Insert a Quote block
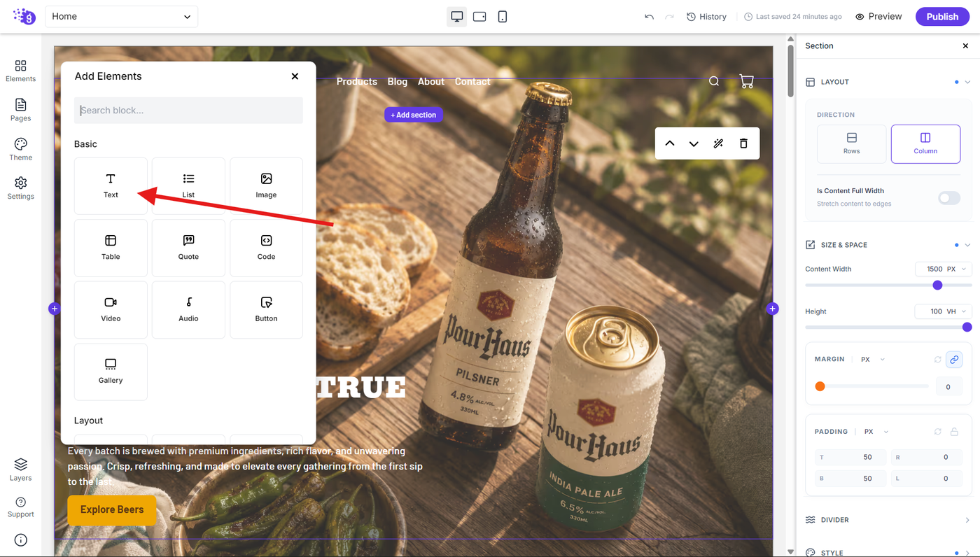The image size is (980, 557). (188, 248)
